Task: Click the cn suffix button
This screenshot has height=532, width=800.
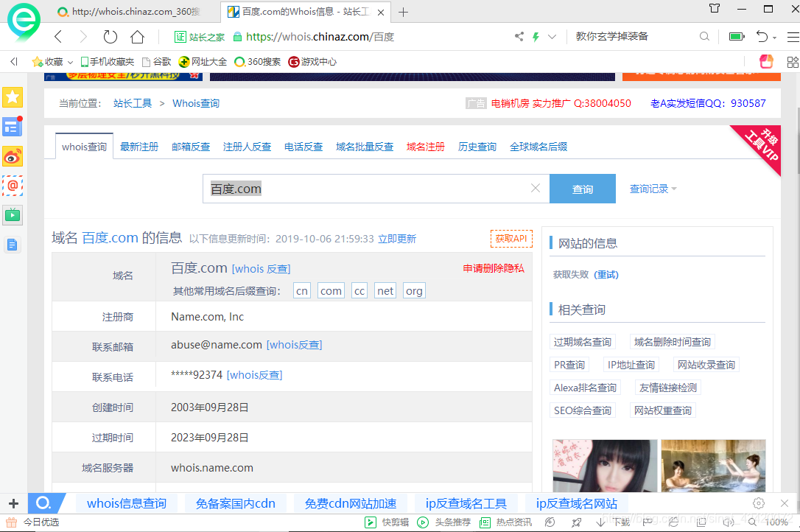Action: [302, 291]
